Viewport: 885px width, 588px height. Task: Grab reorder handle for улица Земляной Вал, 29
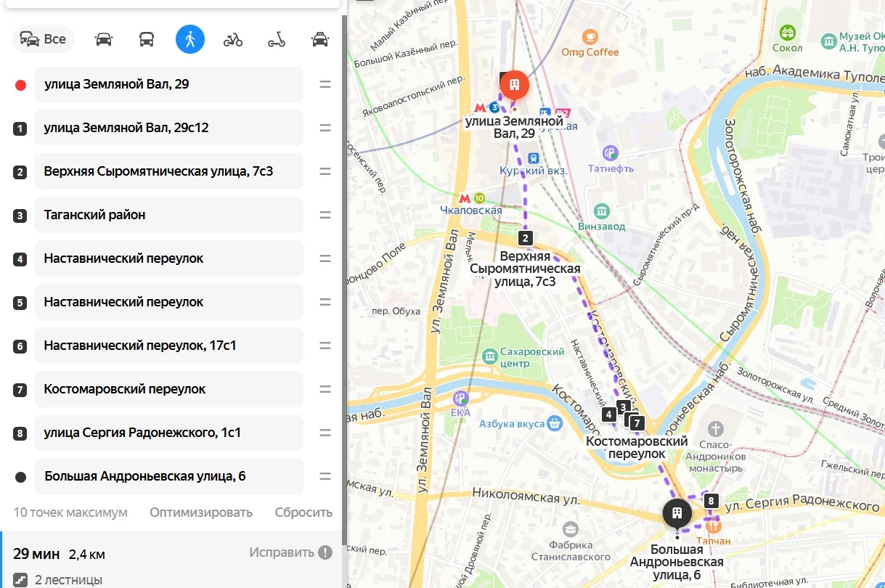325,84
